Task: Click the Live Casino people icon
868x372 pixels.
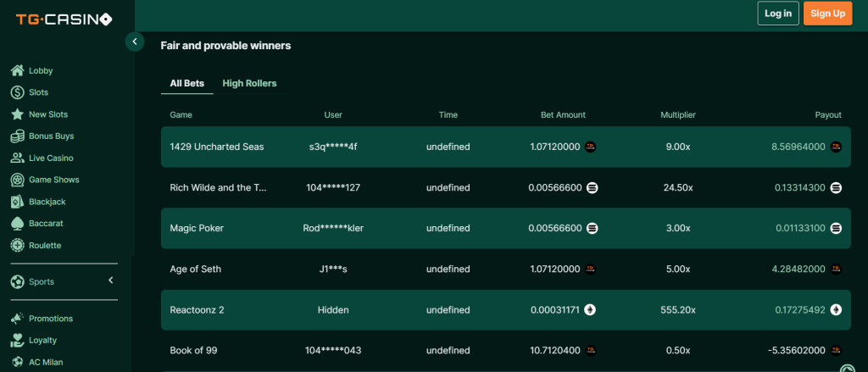Action: [17, 158]
